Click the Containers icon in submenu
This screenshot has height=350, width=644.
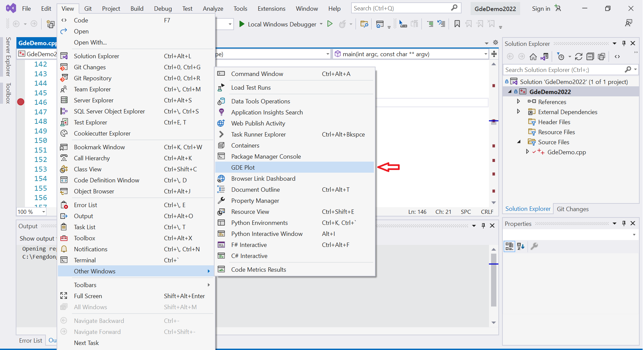[221, 145]
